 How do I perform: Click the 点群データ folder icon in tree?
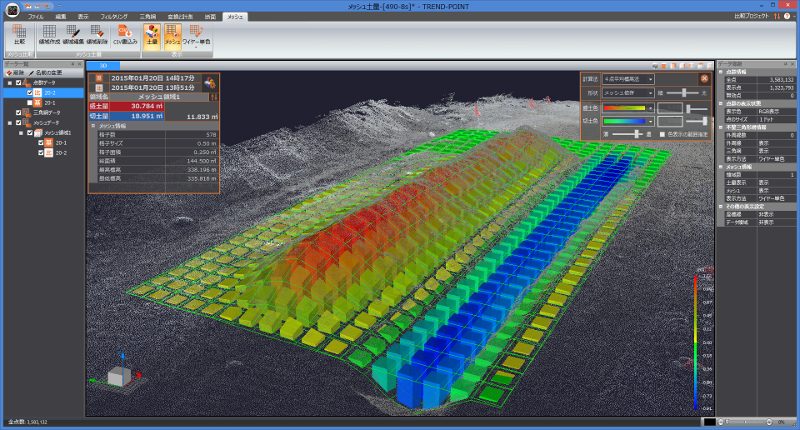click(27, 82)
